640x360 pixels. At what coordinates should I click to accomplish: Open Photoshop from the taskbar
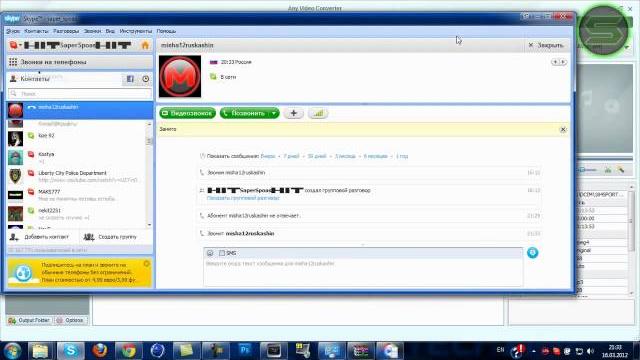tap(244, 351)
